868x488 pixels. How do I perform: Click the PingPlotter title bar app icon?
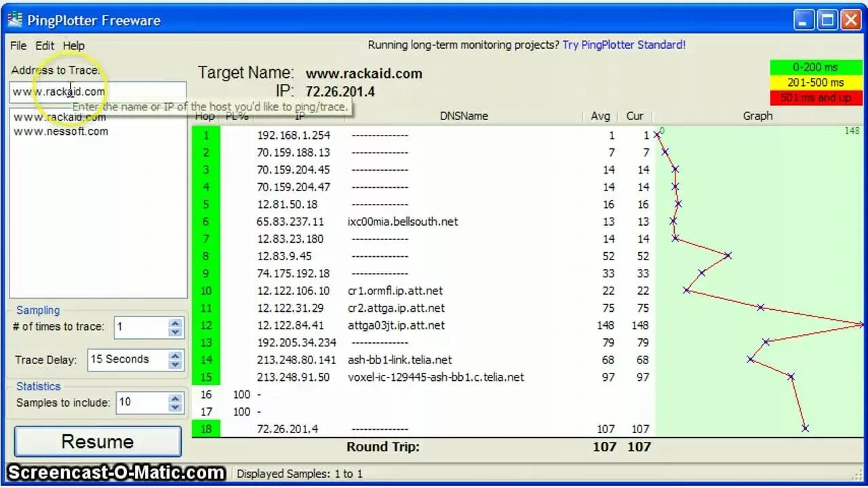(x=15, y=20)
